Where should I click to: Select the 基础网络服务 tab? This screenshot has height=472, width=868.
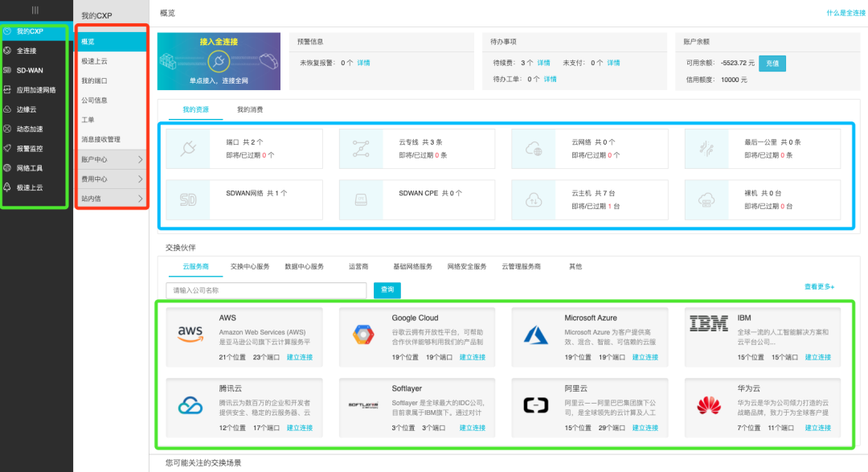412,266
